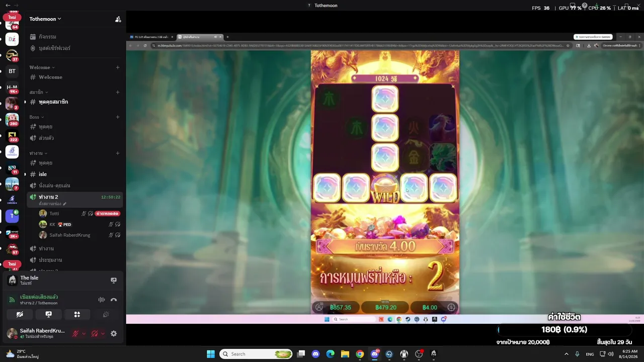Join the ประชุมงาน voice channel

coord(74,260)
